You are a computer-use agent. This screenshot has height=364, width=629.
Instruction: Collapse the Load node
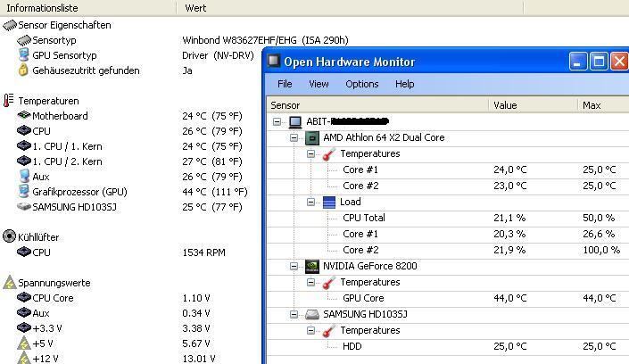tap(310, 202)
